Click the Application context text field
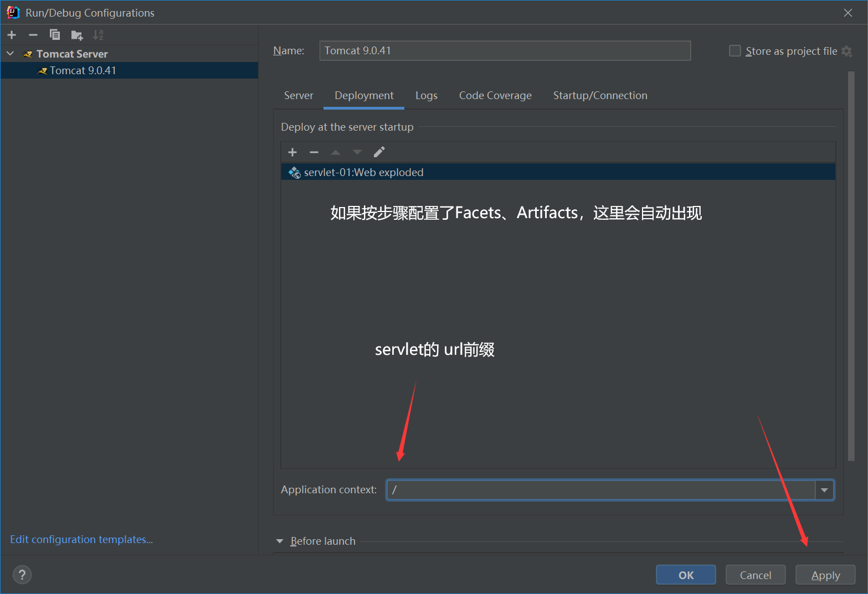This screenshot has width=868, height=594. coord(601,490)
